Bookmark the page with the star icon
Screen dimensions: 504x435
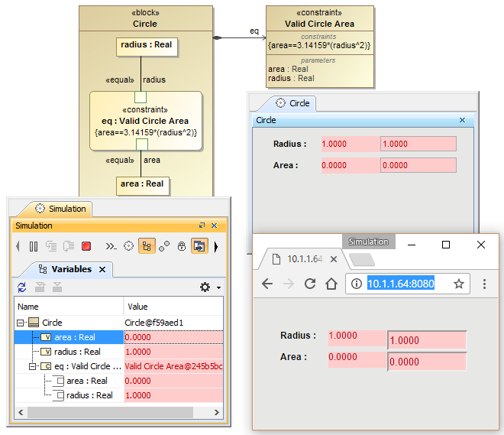(459, 284)
